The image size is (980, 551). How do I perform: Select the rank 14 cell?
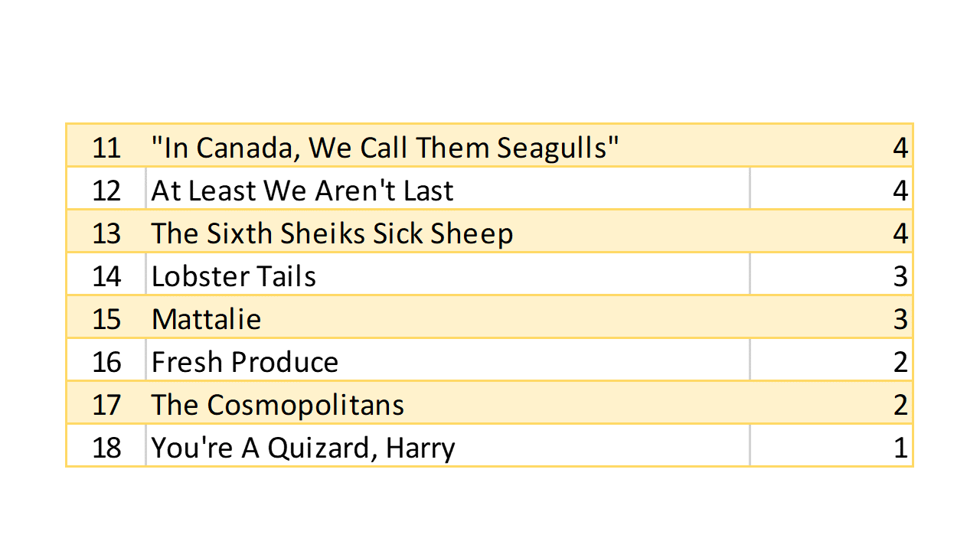106,275
